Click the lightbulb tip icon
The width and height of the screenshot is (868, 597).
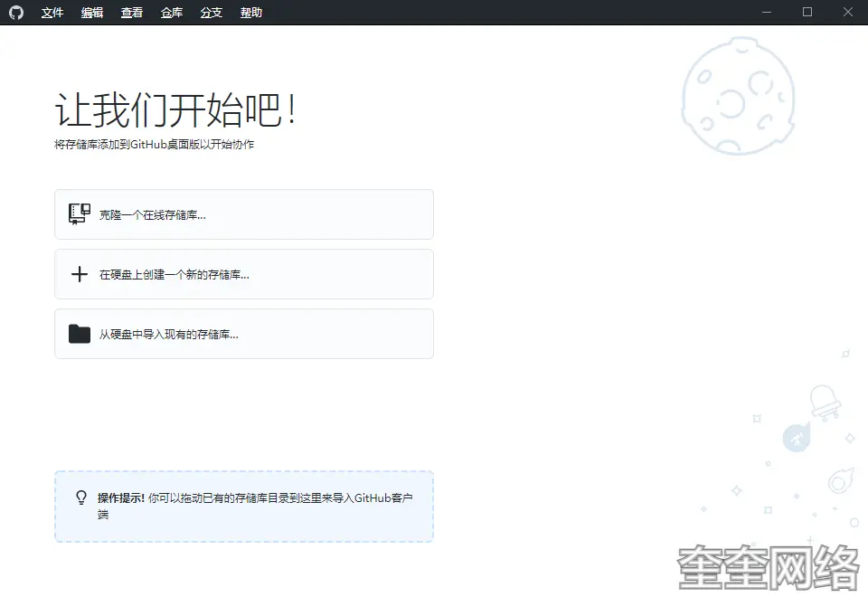click(x=81, y=497)
